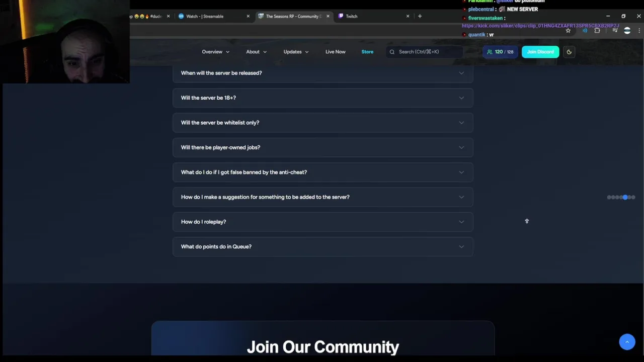The image size is (644, 362).
Task: Close the Twitch tab
Action: [x=408, y=16]
